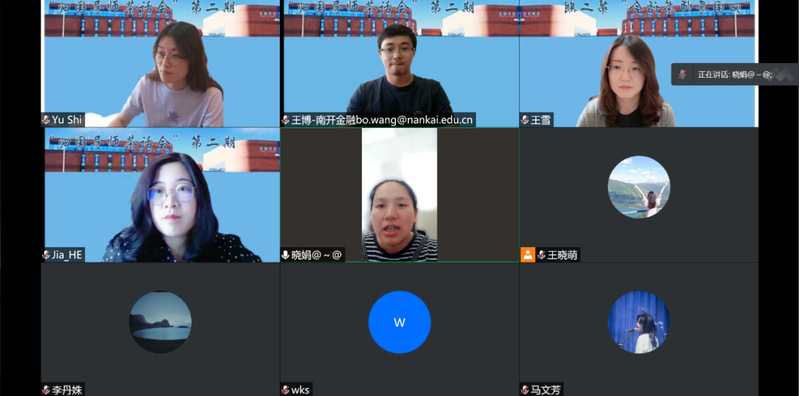
Task: Click muted mic icon beside Jia_HE
Action: (x=46, y=255)
